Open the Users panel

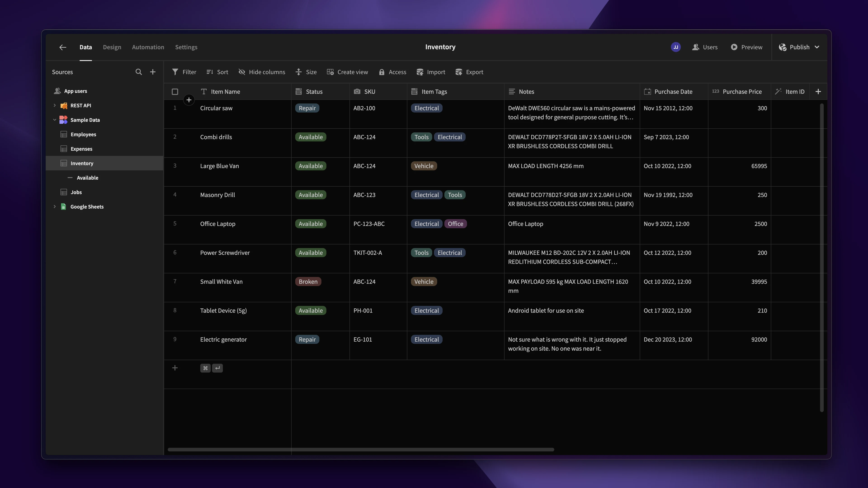pyautogui.click(x=705, y=47)
